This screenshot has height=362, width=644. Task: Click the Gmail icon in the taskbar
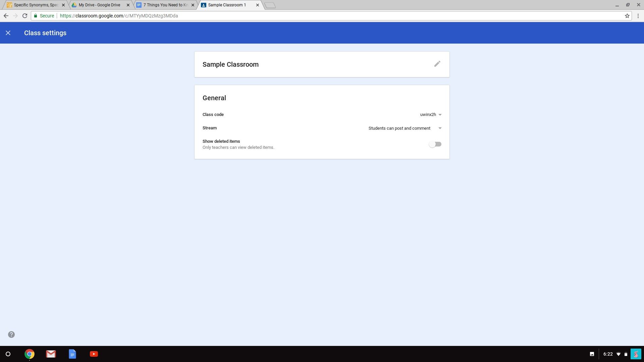(x=50, y=354)
